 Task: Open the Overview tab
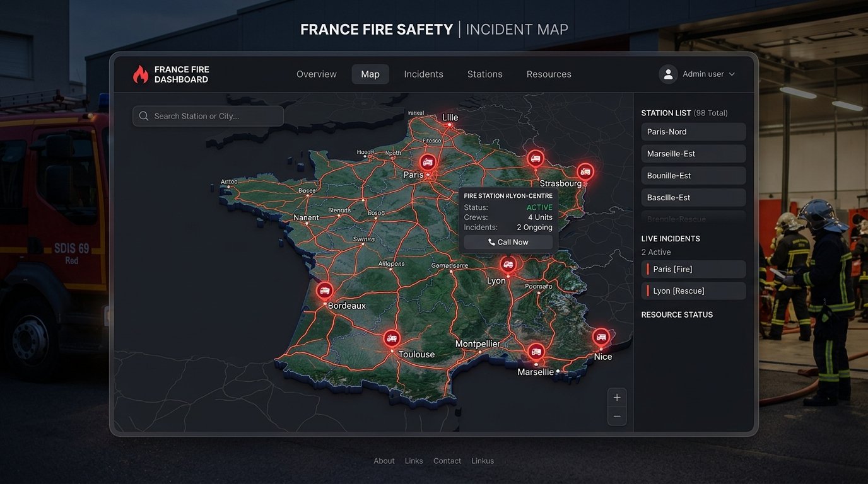[317, 74]
